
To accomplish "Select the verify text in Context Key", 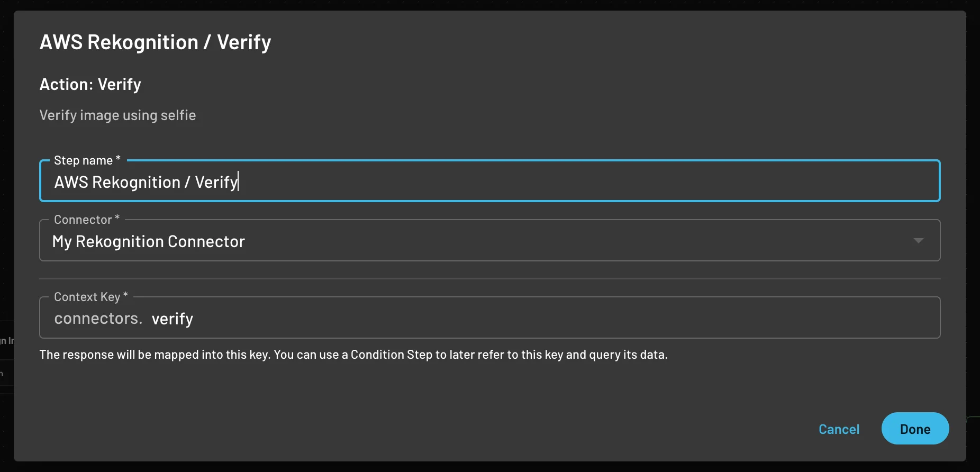I will (172, 318).
